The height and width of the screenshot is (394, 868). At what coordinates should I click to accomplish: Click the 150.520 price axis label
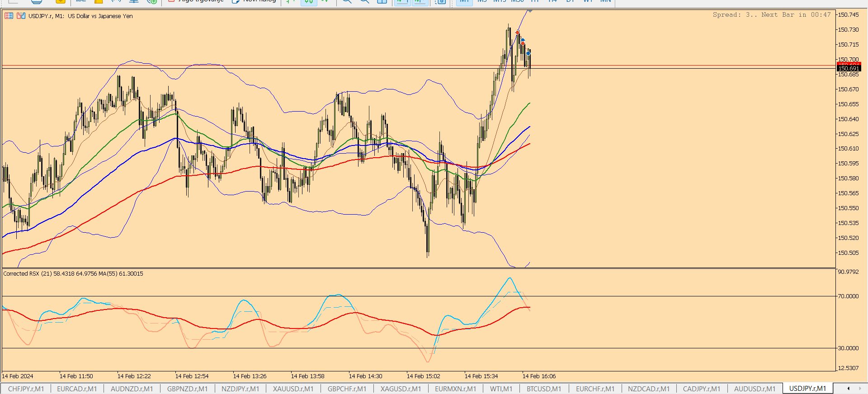click(x=849, y=238)
